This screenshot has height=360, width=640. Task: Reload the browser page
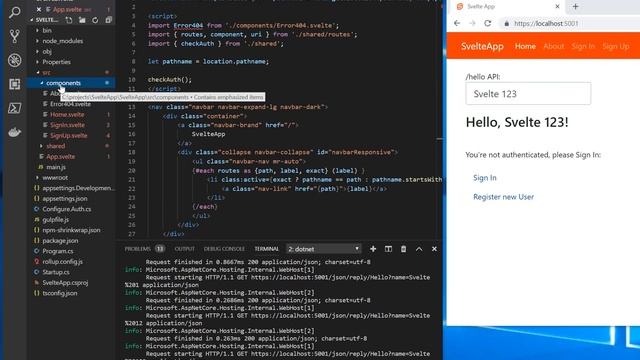(488, 23)
